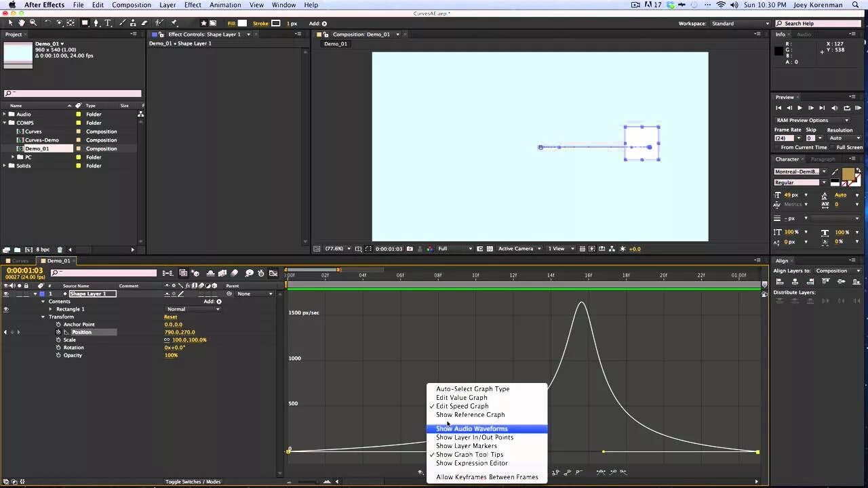Select the Puppet Pin tool
Image resolution: width=868 pixels, height=488 pixels.
pos(174,23)
